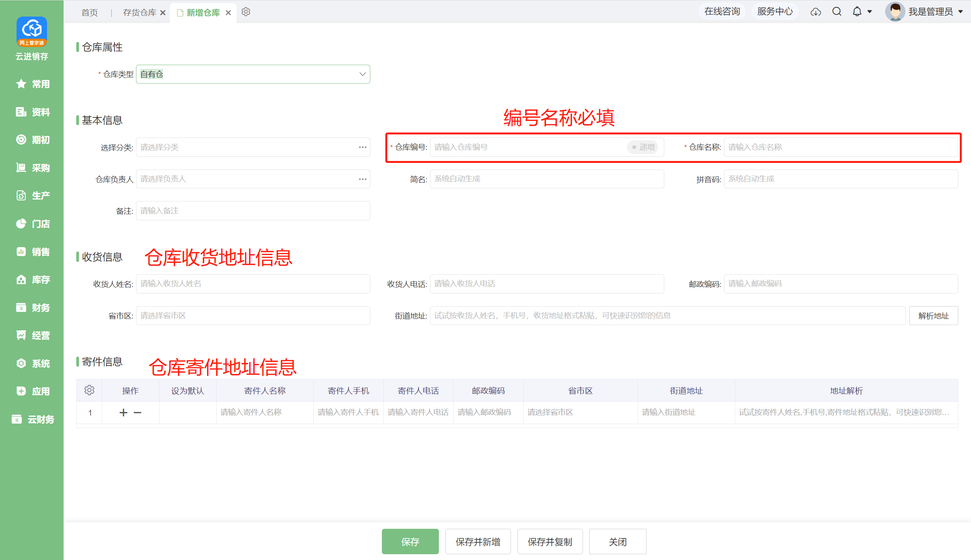The width and height of the screenshot is (971, 560).
Task: Focus the 仓库名称 input field
Action: tap(841, 147)
